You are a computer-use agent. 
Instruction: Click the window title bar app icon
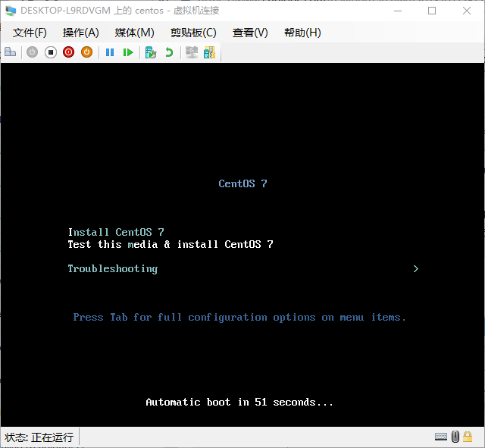[11, 11]
